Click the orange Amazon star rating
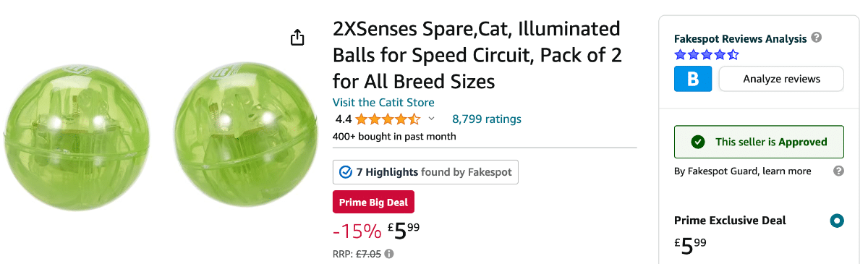The image size is (868, 264). pyautogui.click(x=387, y=119)
